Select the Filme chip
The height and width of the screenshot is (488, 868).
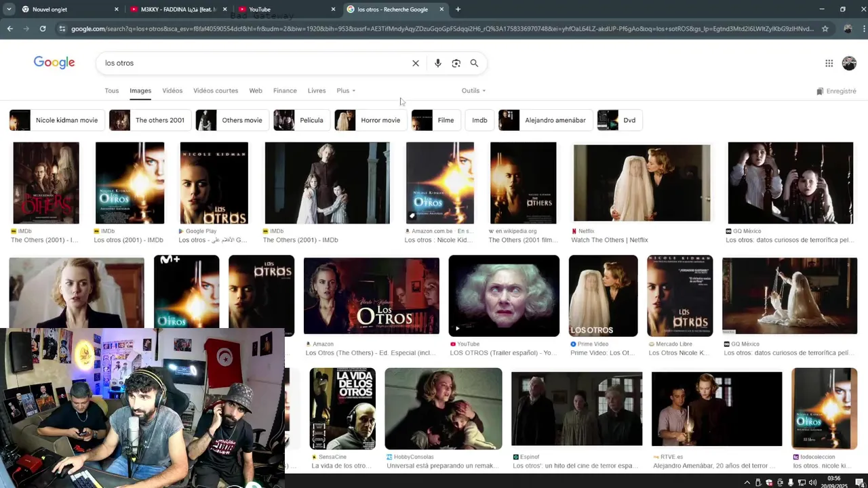436,120
